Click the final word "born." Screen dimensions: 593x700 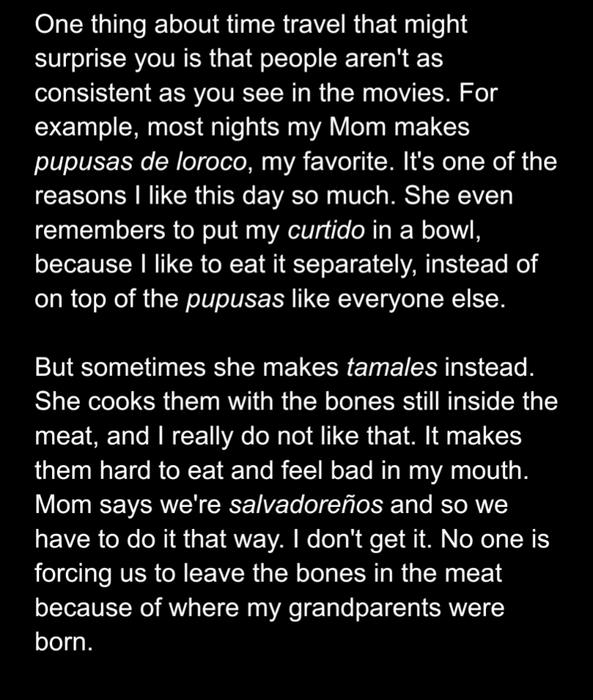(63, 642)
